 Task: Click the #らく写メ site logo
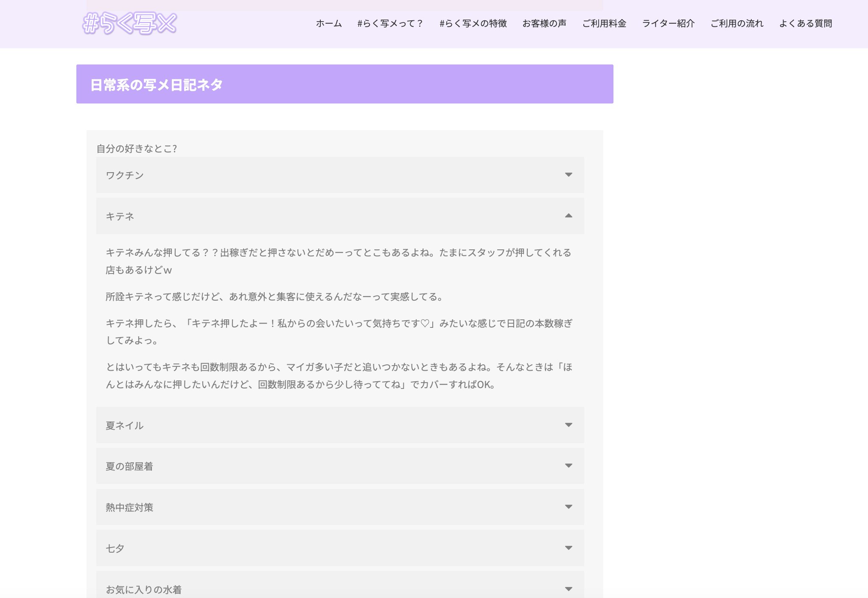tap(129, 23)
